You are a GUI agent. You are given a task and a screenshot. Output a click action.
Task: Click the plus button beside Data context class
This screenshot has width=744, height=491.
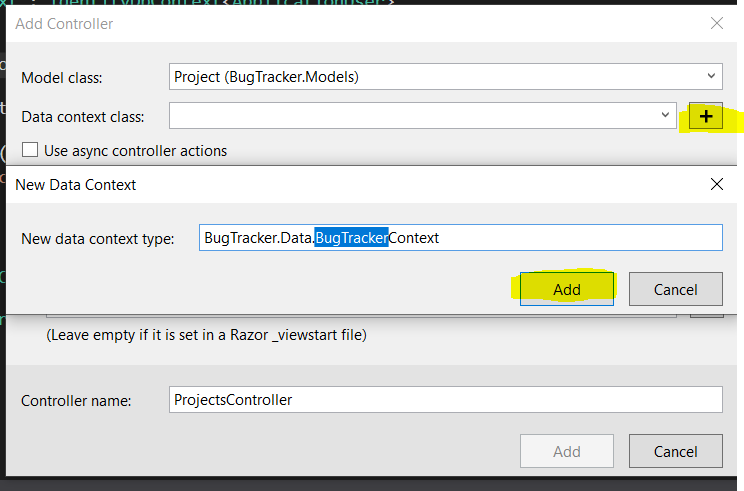tap(706, 117)
